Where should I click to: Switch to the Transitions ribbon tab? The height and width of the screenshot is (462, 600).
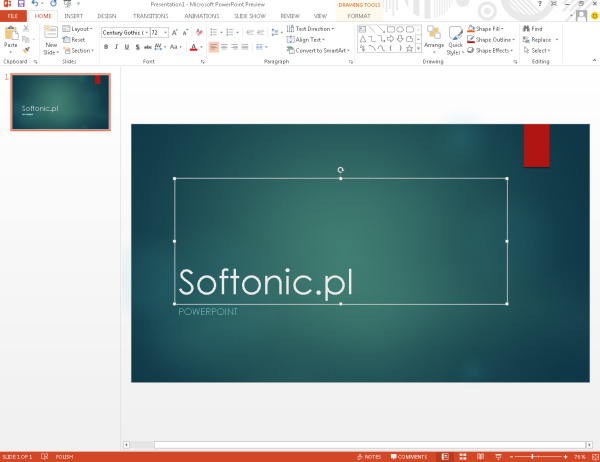151,17
